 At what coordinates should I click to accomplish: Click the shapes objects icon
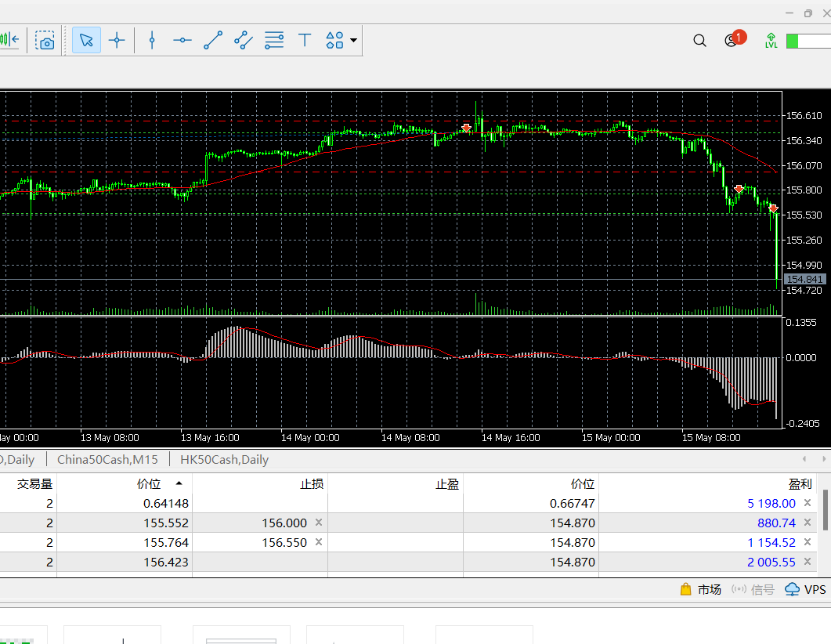coord(334,40)
